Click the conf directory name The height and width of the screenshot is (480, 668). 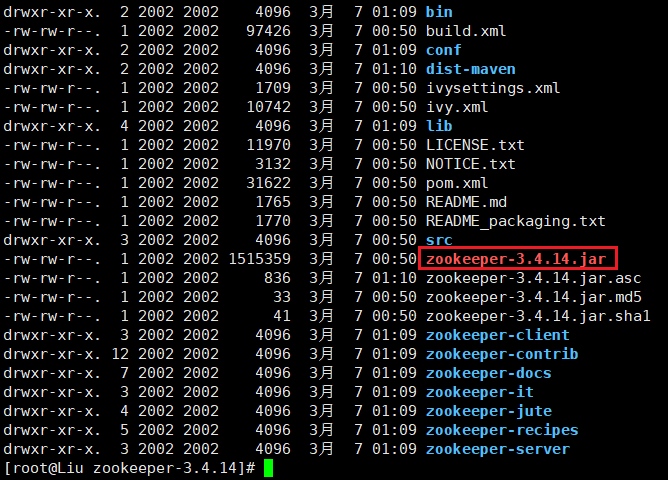(x=443, y=50)
